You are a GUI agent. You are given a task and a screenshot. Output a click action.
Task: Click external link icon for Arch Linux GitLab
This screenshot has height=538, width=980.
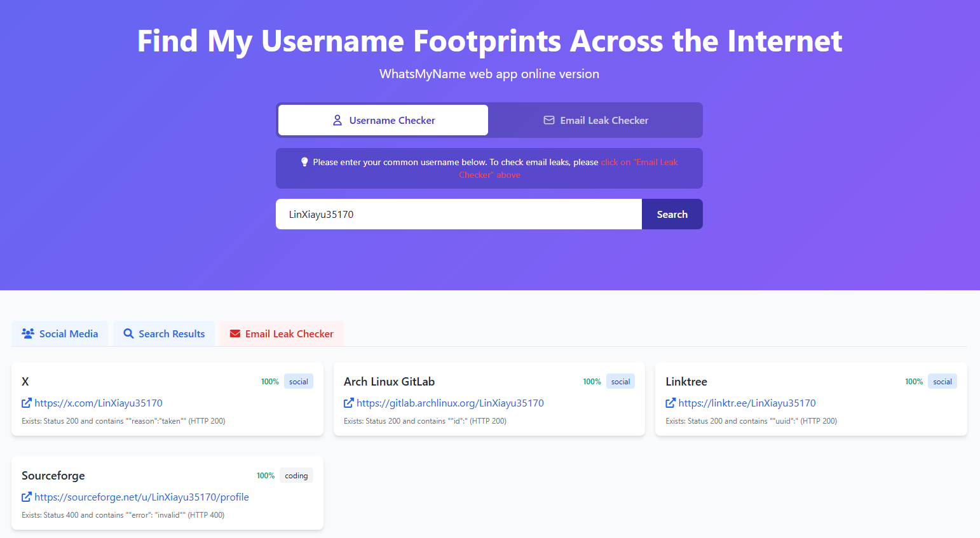348,403
